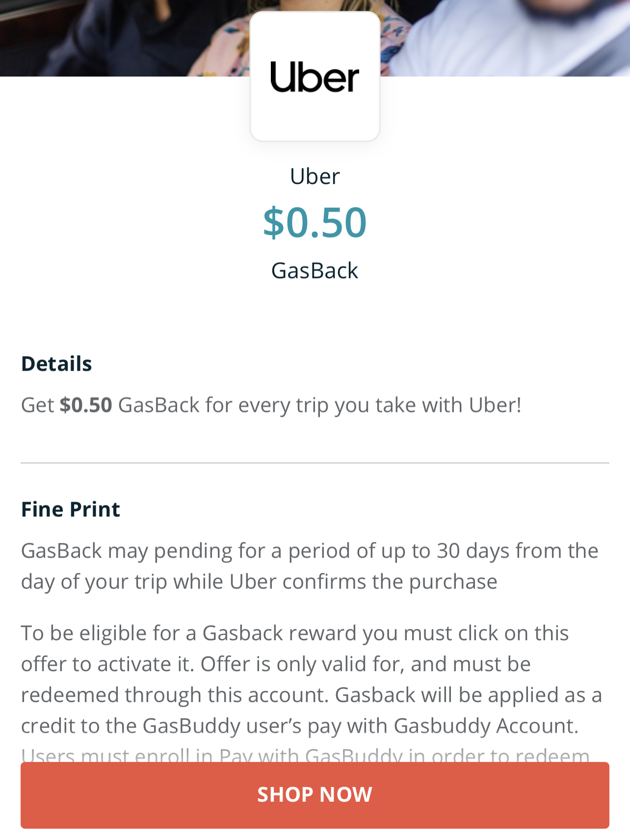The width and height of the screenshot is (630, 840).
Task: Tap the "offer to activate it" line
Action: (x=275, y=664)
